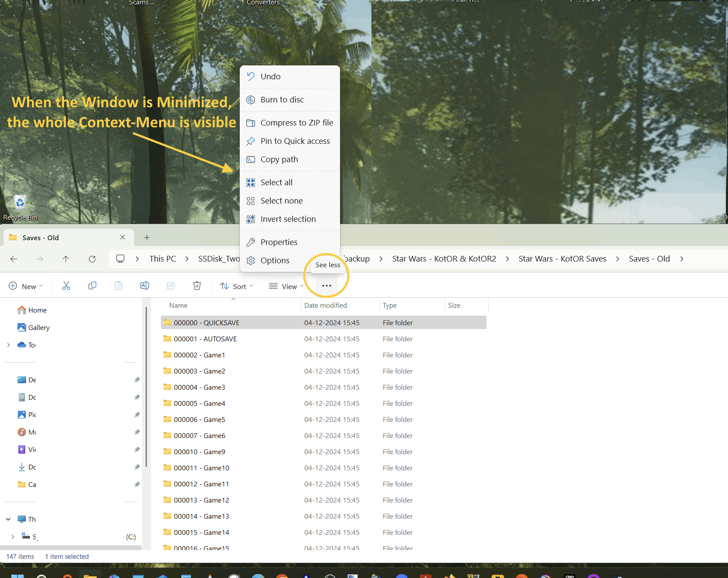The height and width of the screenshot is (578, 728).
Task: Open Properties from the menu
Action: point(290,242)
